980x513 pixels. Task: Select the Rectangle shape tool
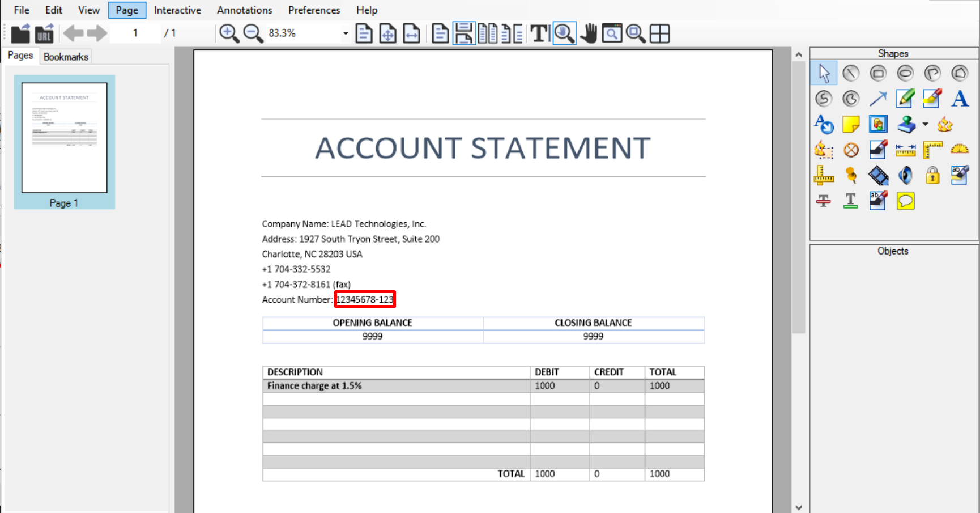point(878,73)
